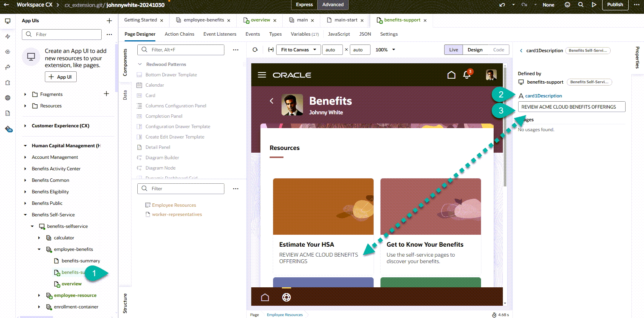Click the Publish button
The width and height of the screenshot is (644, 318).
[615, 5]
